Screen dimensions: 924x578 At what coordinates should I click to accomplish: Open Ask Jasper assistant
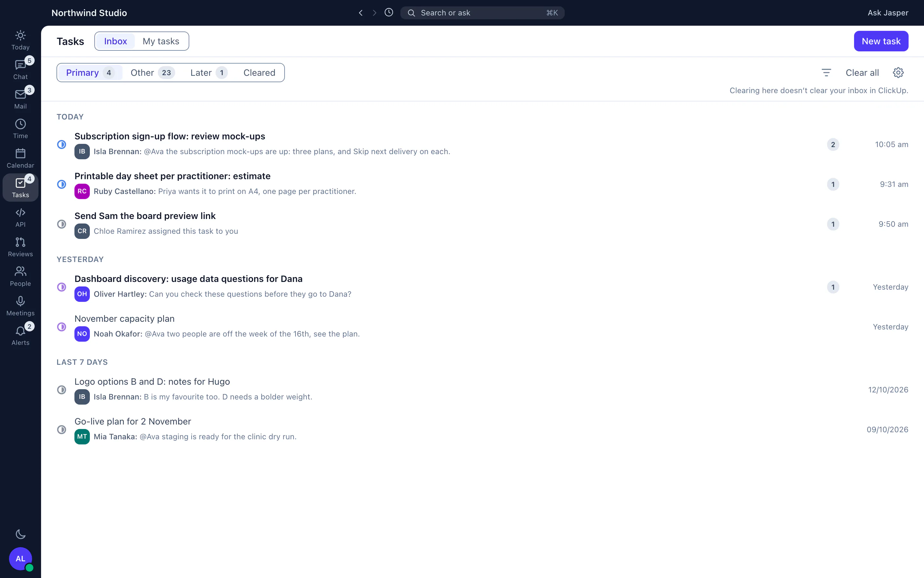point(888,13)
